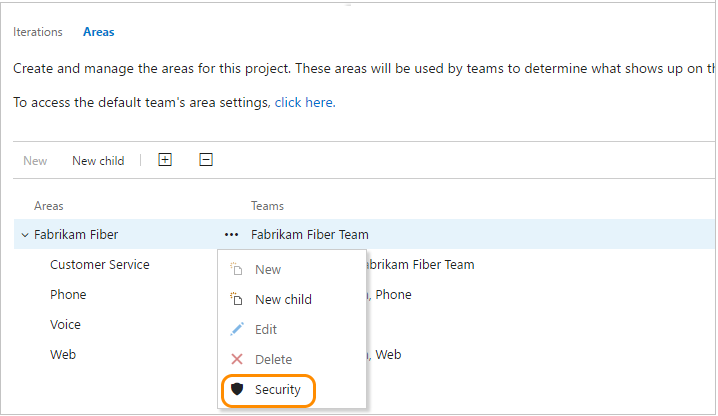Select the Web area
Viewport: 718px width, 416px height.
63,355
